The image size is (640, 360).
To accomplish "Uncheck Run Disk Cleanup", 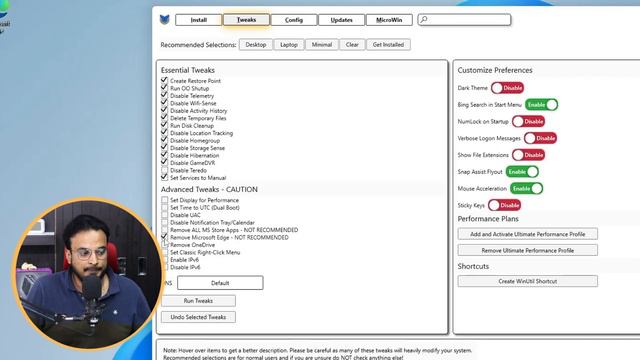I will click(164, 125).
